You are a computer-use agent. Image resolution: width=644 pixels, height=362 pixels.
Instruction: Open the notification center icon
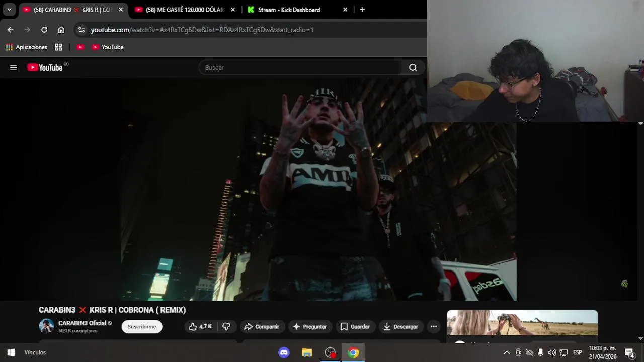(x=629, y=352)
